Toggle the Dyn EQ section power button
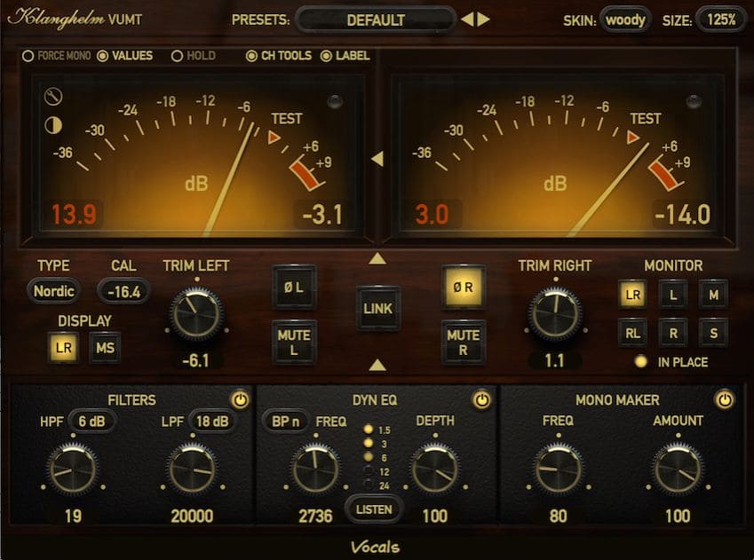Viewport: 754px width, 560px height. coord(482,400)
